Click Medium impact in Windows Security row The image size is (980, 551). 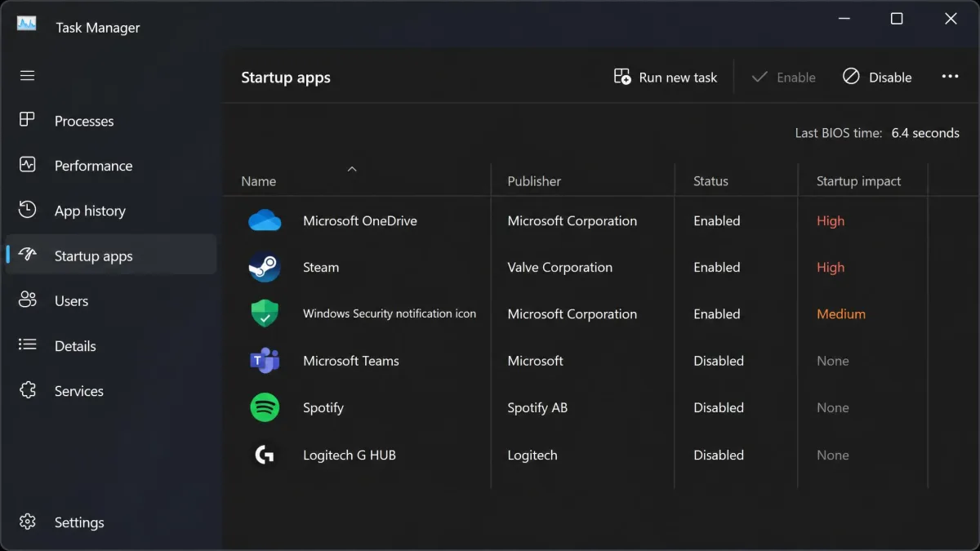click(841, 313)
